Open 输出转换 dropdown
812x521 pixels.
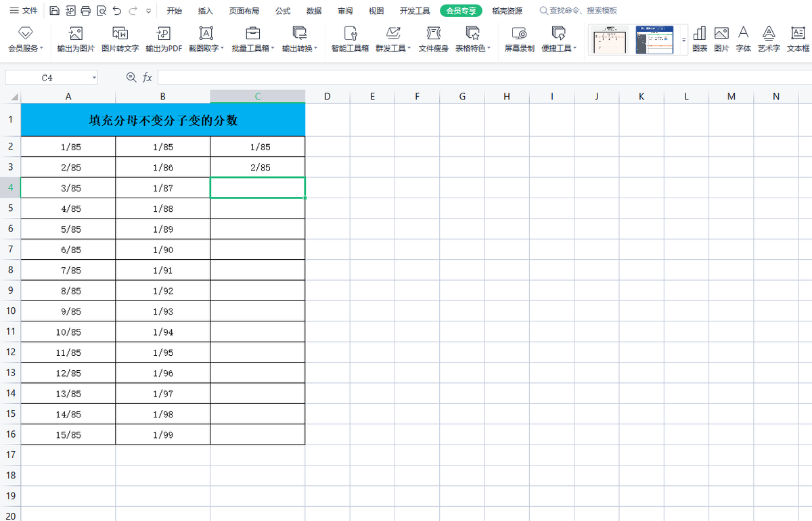click(x=300, y=39)
